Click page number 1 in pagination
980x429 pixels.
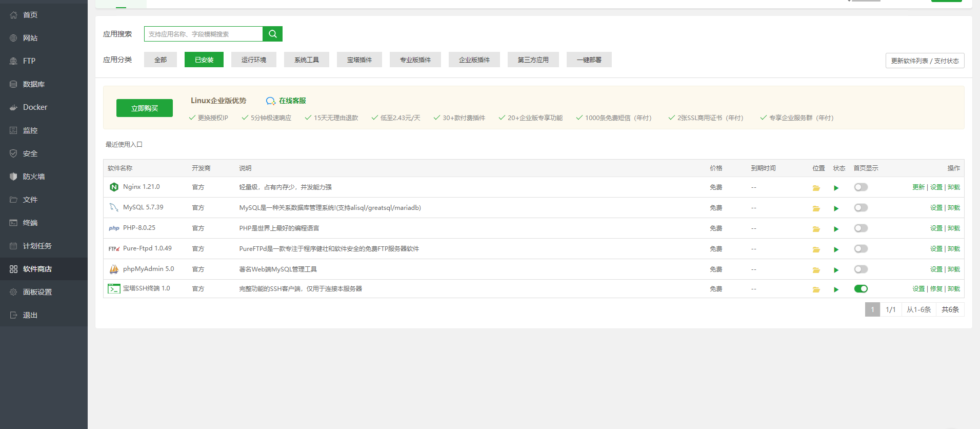[872, 309]
